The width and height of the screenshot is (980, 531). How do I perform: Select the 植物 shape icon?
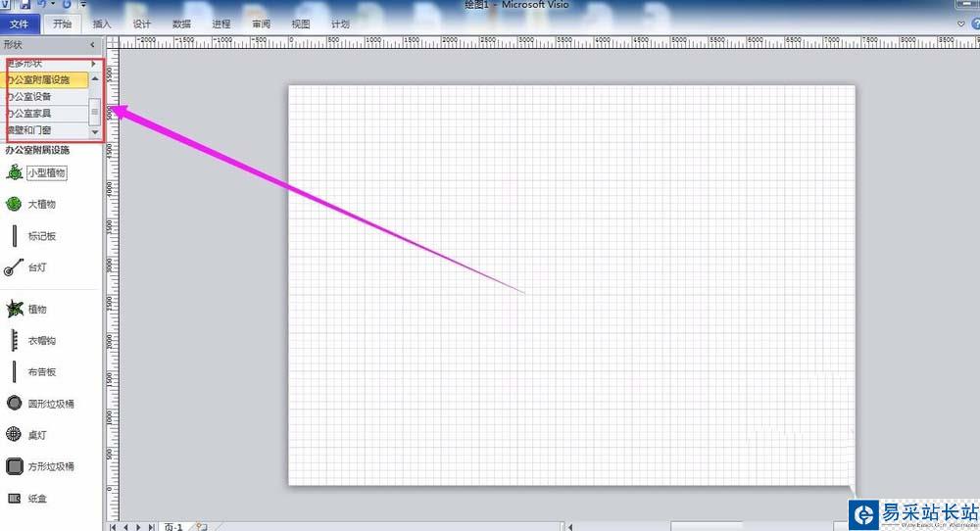pos(15,309)
